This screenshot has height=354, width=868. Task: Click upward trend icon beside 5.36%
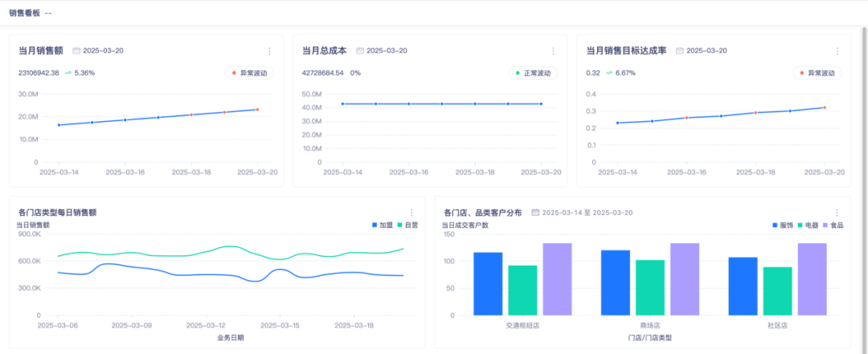coord(68,72)
